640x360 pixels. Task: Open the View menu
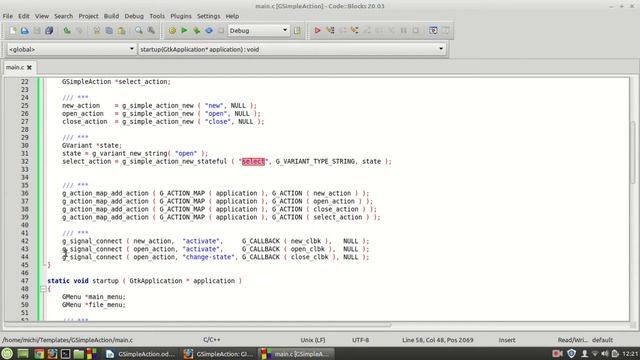click(42, 16)
